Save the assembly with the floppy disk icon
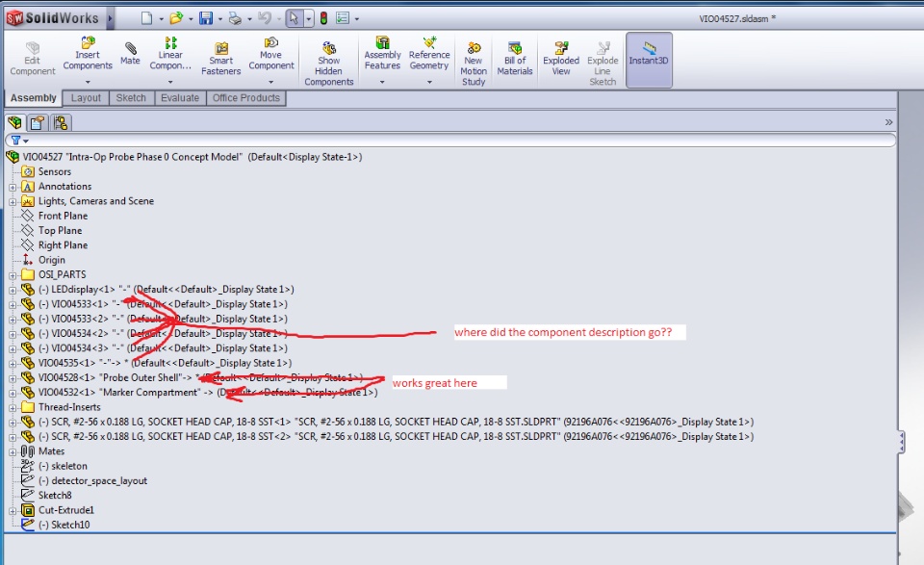Viewport: 924px width, 565px height. (206, 18)
